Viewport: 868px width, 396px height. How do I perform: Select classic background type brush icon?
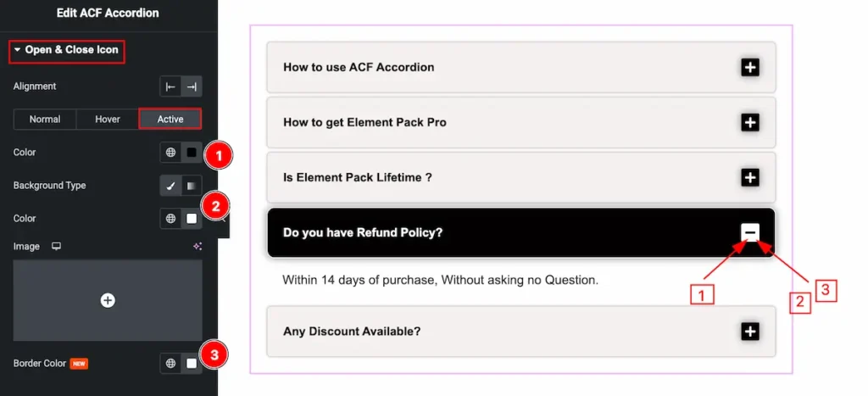coord(170,186)
